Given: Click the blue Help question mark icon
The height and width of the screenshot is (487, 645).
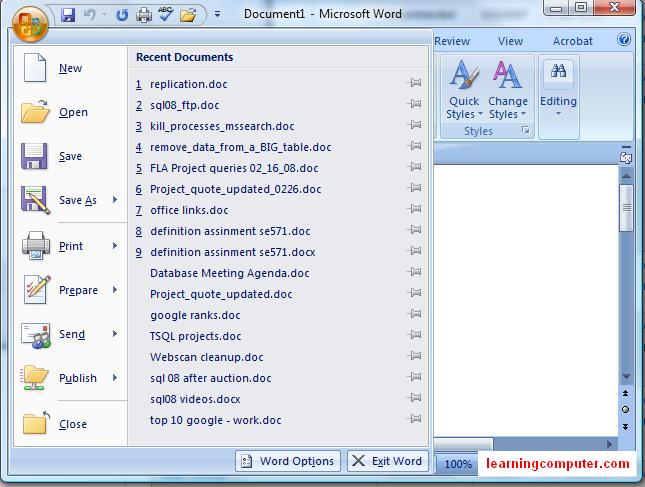Looking at the screenshot, I should click(x=624, y=39).
